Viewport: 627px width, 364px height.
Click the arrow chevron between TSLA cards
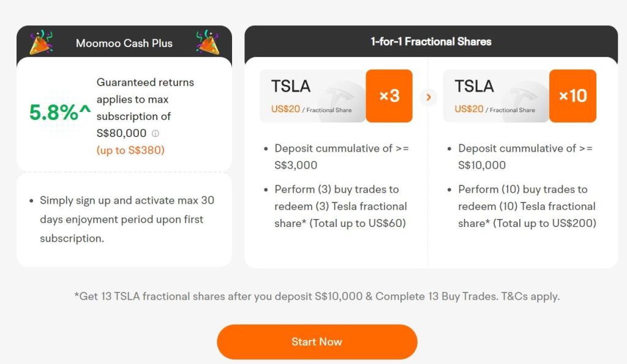pyautogui.click(x=428, y=97)
